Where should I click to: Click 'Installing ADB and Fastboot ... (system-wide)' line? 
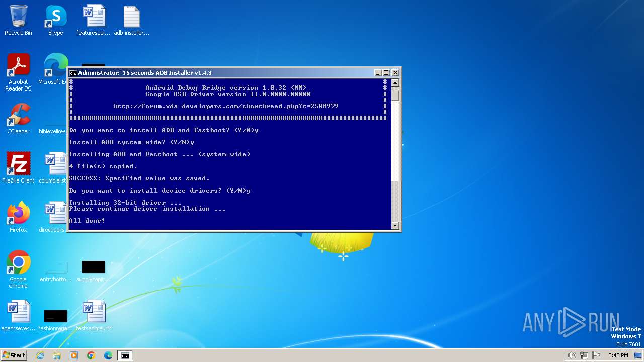pyautogui.click(x=159, y=154)
